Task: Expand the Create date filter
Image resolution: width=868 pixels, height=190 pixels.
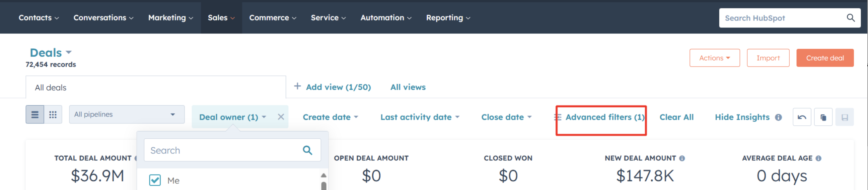Action: [330, 117]
